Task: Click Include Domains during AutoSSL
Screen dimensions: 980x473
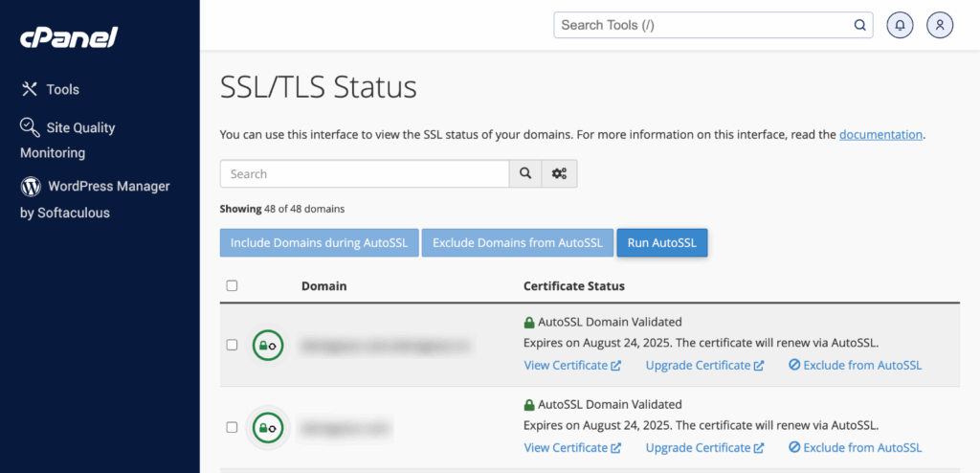Action: (320, 243)
